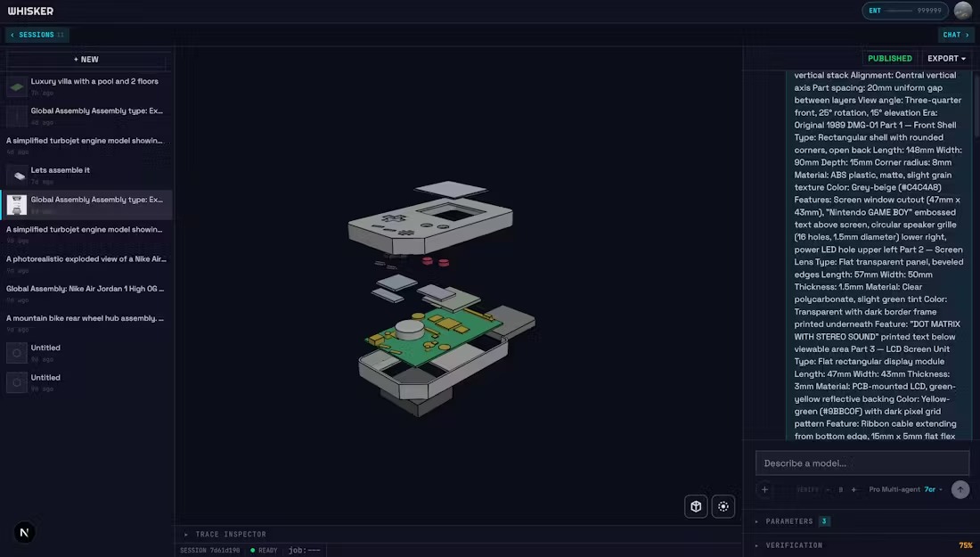This screenshot has width=980, height=557.
Task: Open the Luxury villa session
Action: click(86, 86)
